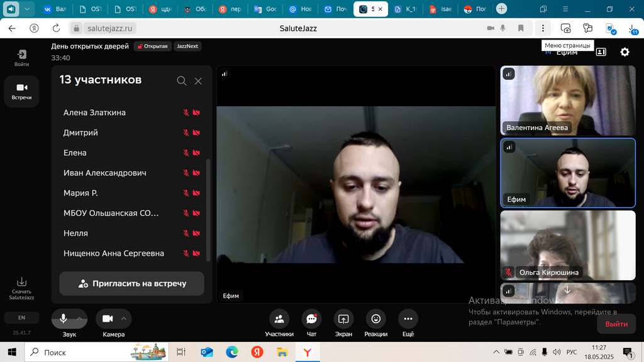644x362 pixels.
Task: Expand the camera options chevron
Action: pyautogui.click(x=124, y=319)
